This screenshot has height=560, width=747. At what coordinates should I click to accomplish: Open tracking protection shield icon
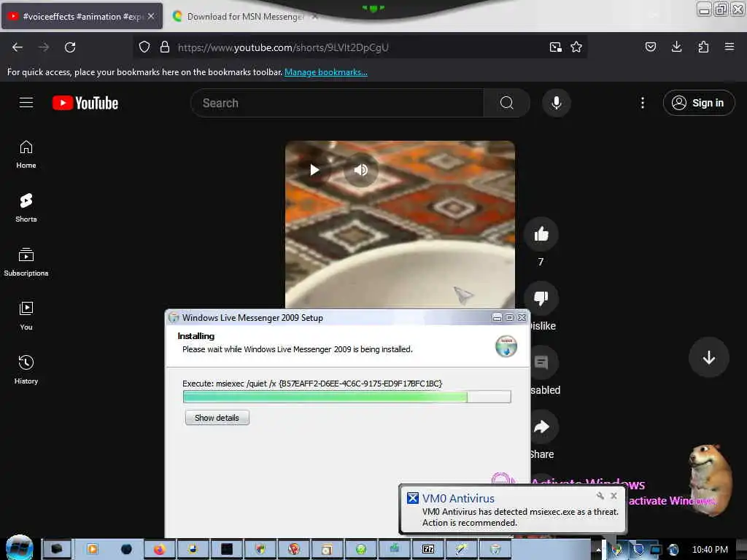tap(144, 47)
